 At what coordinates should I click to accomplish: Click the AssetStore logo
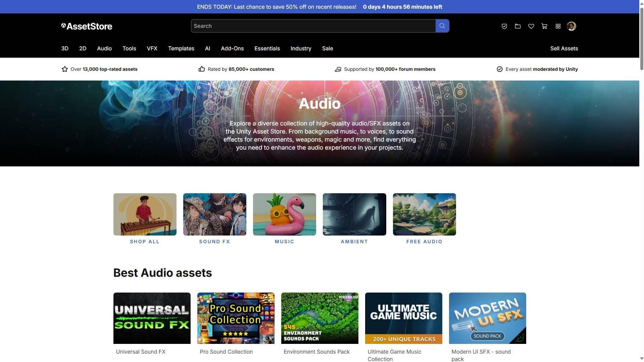(87, 26)
